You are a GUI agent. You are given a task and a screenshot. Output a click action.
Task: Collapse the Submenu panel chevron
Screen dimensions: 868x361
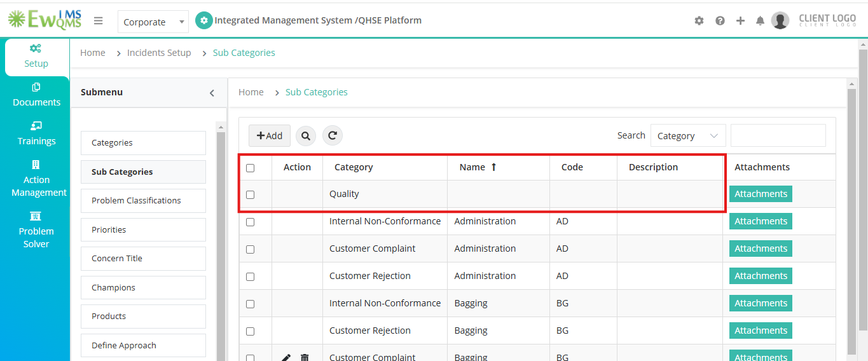(x=212, y=93)
